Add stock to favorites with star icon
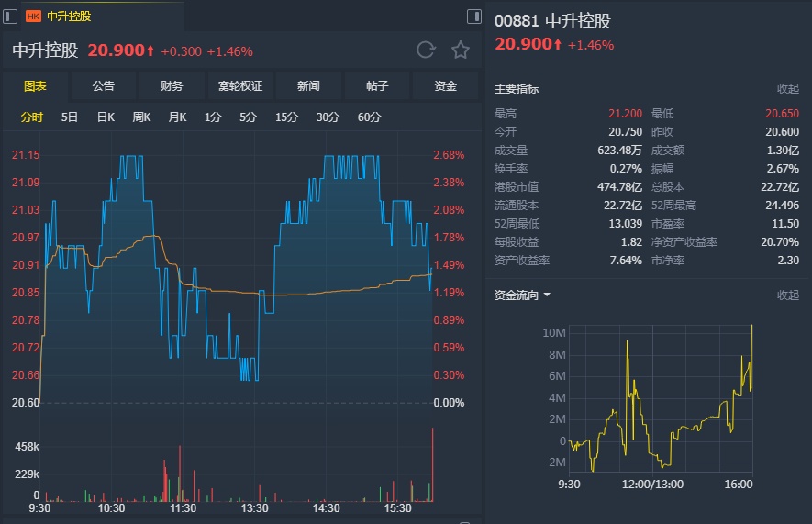The width and height of the screenshot is (812, 524). tap(461, 50)
